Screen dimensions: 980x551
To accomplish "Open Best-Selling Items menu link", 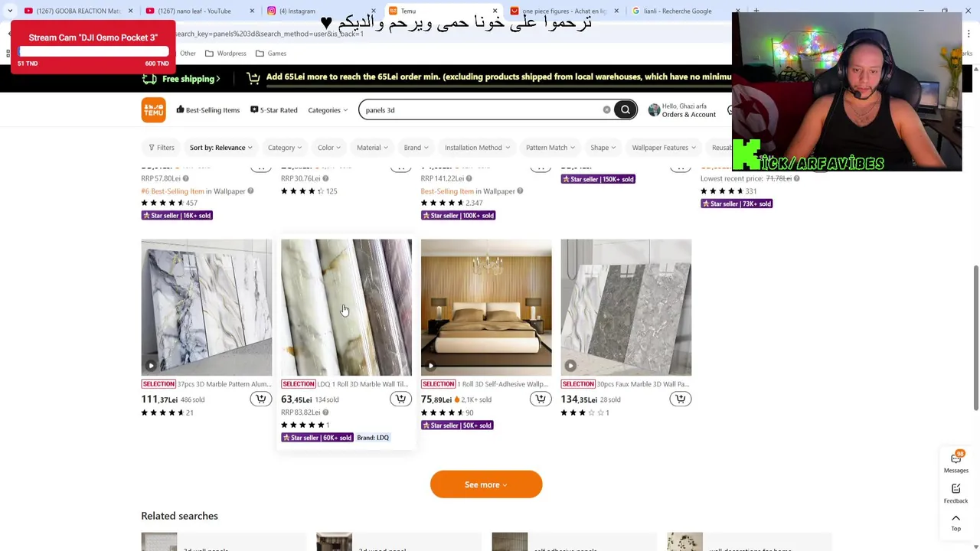I will (207, 110).
